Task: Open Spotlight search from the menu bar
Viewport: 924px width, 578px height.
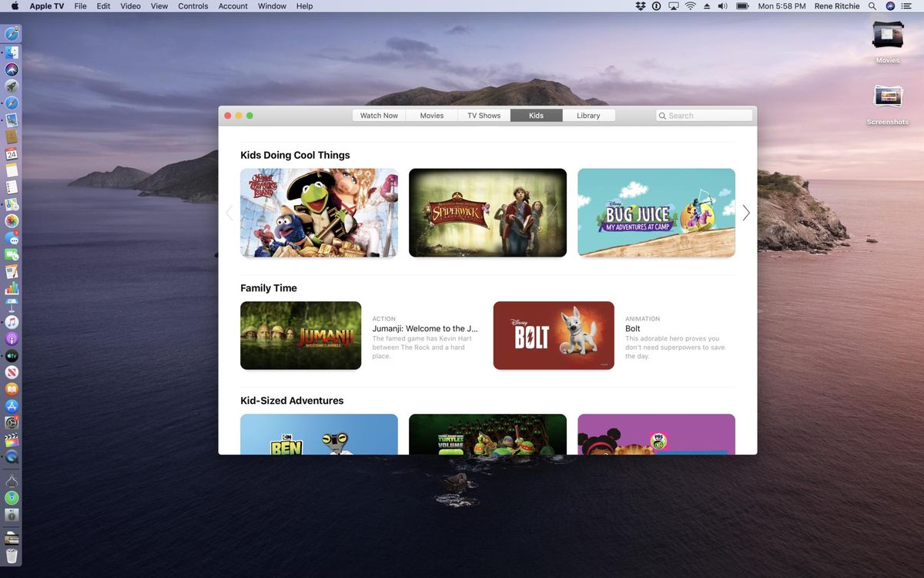Action: click(x=872, y=6)
